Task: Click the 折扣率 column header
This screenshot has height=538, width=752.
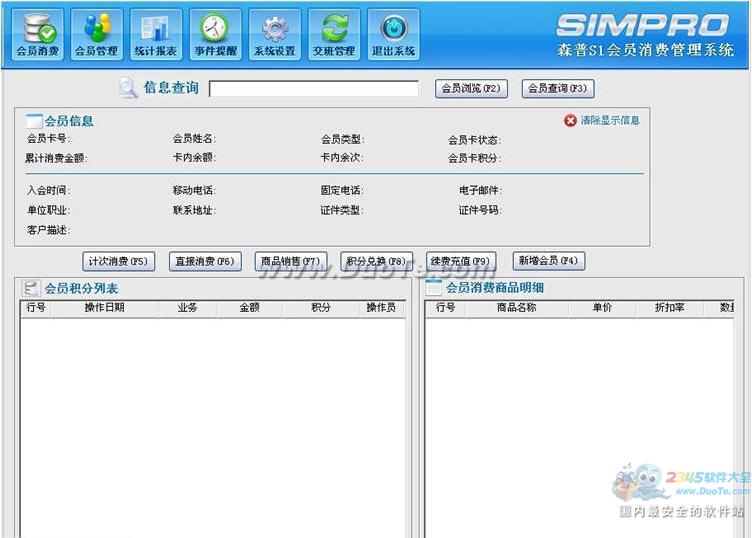Action: (x=670, y=308)
